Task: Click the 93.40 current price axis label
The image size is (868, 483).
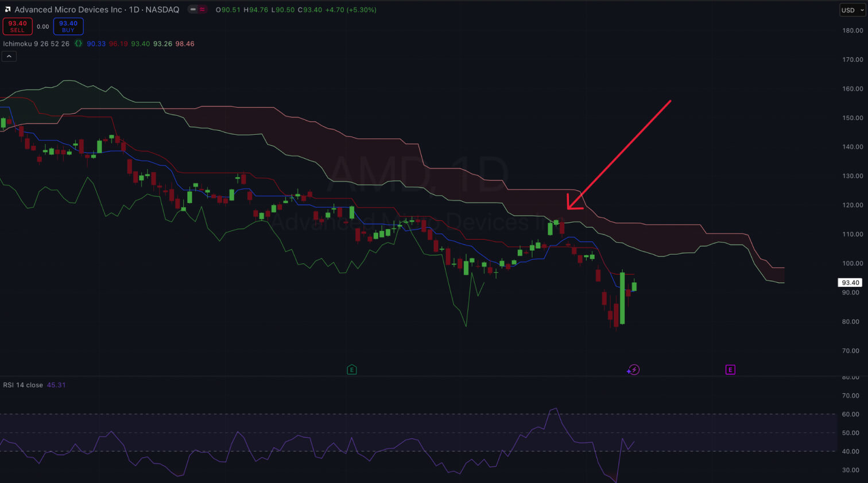Action: 850,283
